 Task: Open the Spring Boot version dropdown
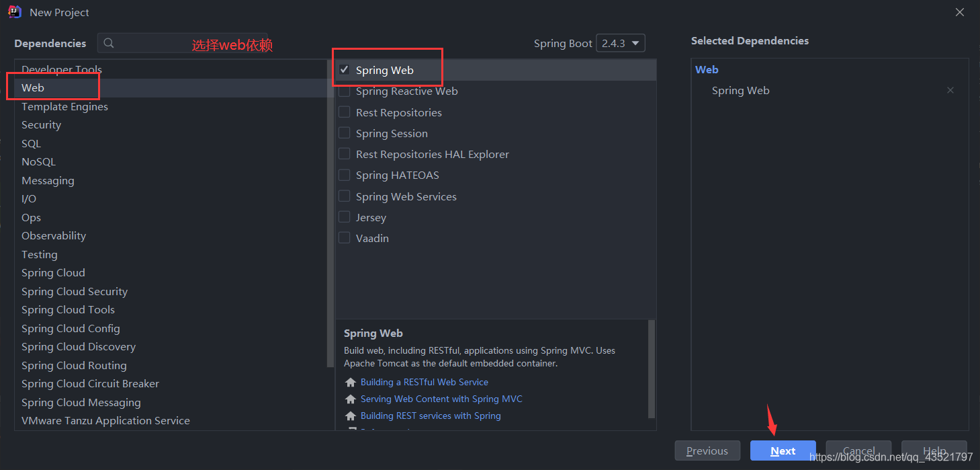(620, 43)
